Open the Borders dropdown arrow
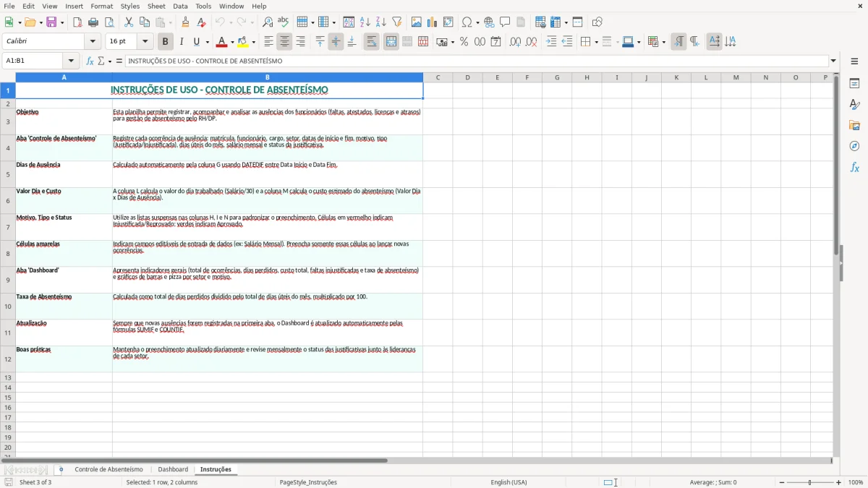Screen dimensions: 868x488 click(595, 42)
